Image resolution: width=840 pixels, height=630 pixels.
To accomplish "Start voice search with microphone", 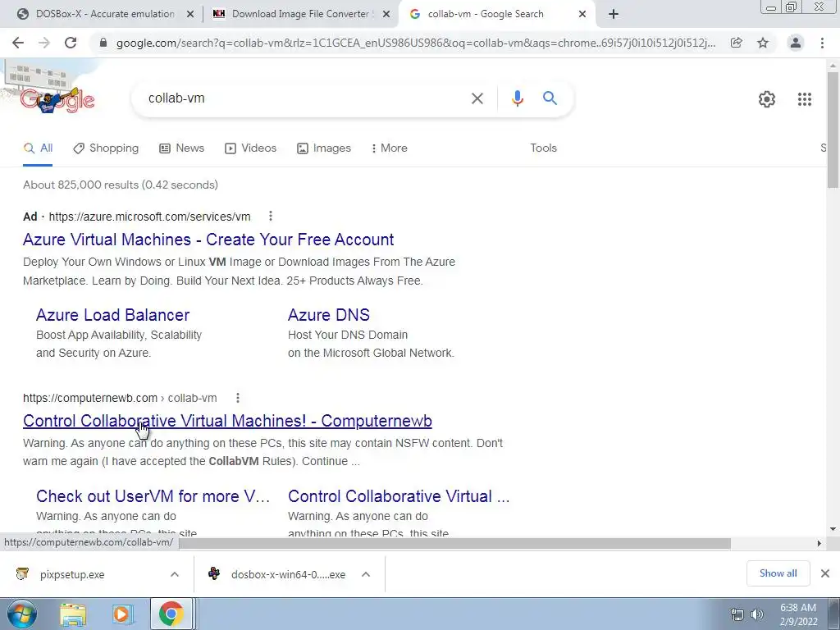I will 517,98.
